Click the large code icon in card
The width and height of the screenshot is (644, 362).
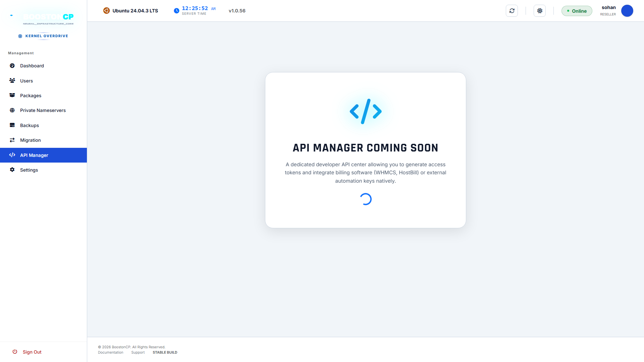[366, 111]
